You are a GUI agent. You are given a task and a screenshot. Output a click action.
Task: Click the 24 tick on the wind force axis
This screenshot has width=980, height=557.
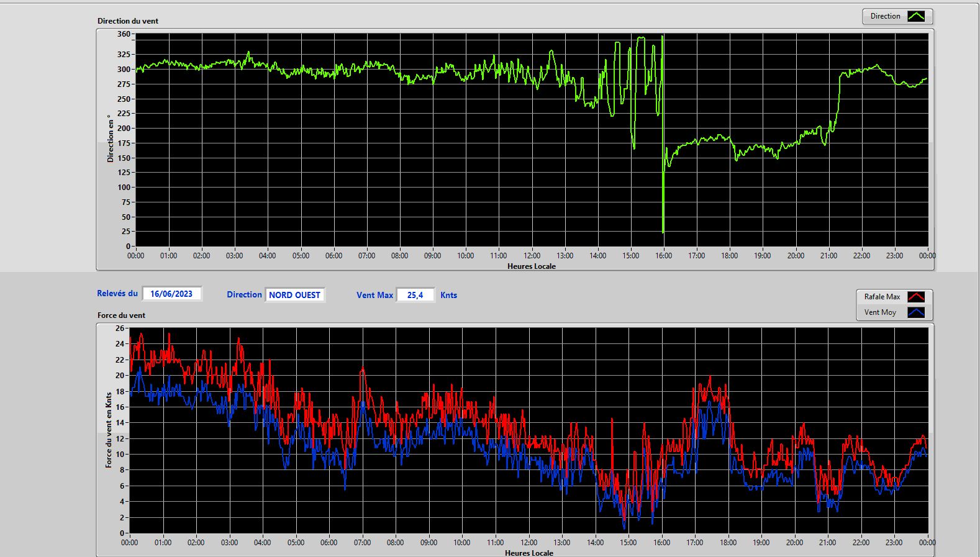coord(120,344)
